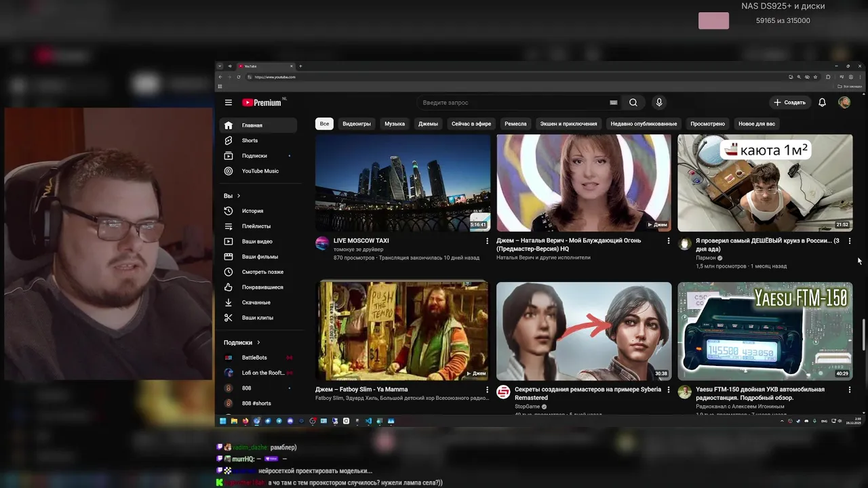This screenshot has height=488, width=868.
Task: Open Плейлисты in the sidebar
Action: [x=258, y=226]
